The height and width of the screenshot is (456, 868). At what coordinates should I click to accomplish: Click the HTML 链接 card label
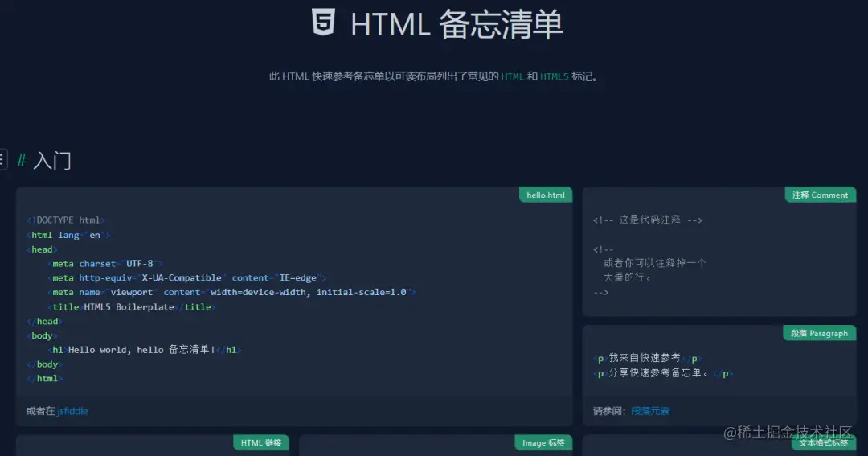(261, 442)
